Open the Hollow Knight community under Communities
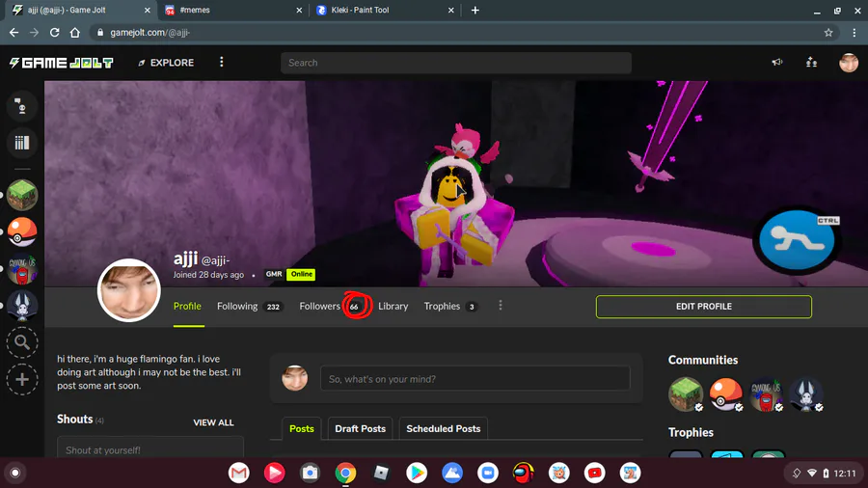 click(x=806, y=393)
